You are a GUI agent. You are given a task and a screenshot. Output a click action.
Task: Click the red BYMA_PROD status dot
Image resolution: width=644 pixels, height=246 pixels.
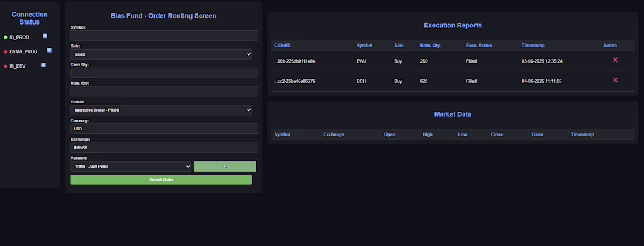5,51
